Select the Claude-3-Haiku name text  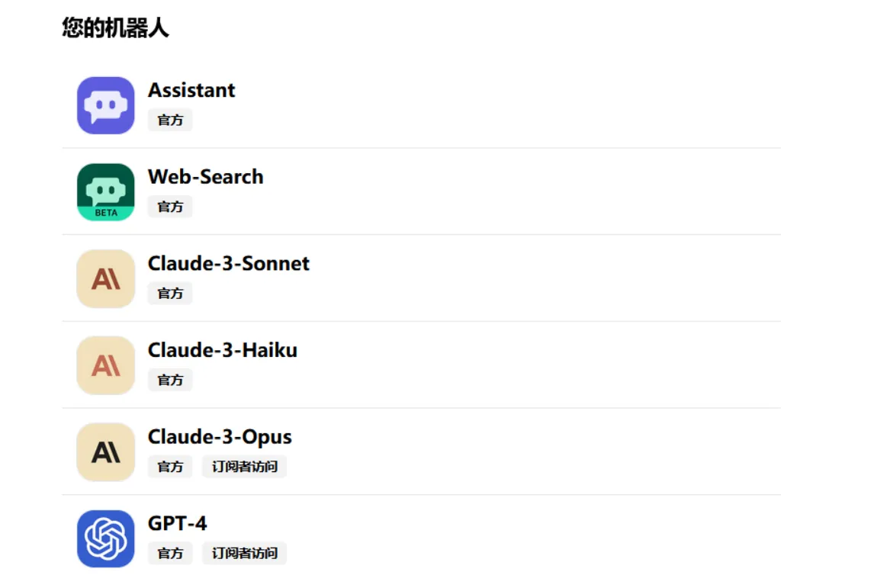[x=222, y=350]
